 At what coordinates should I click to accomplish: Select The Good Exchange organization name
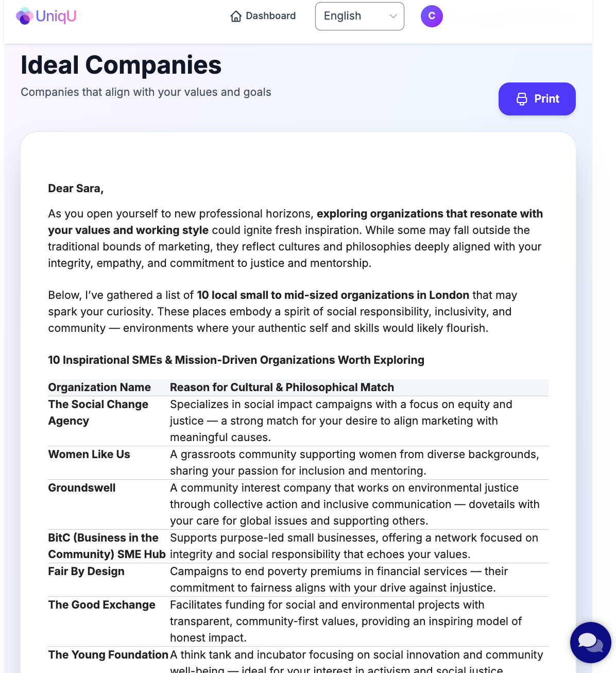(x=102, y=605)
